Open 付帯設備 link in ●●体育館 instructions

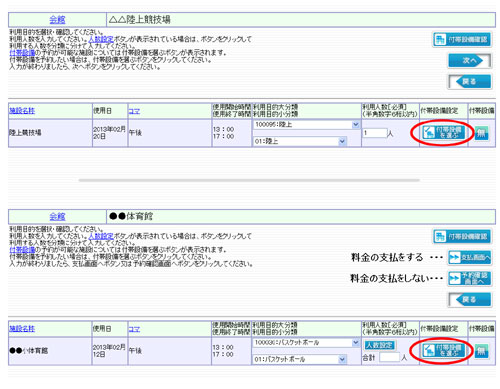(22, 250)
